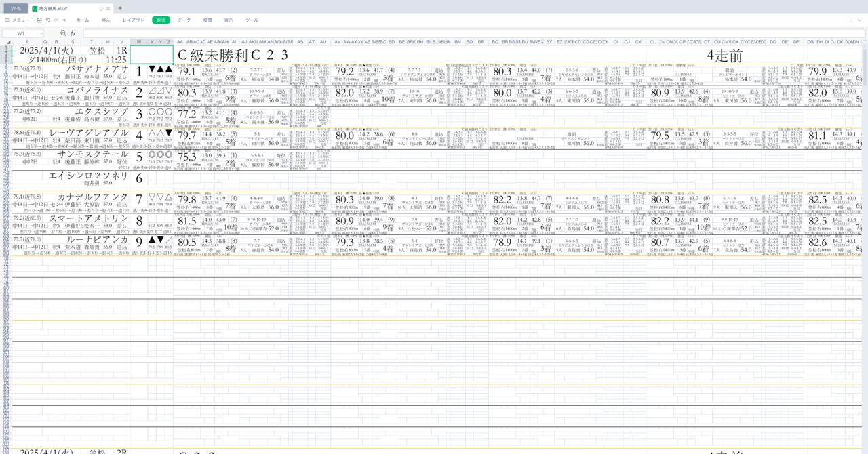Redo using the Redo arrow icon
Screen dimensions: 868x454
pos(57,20)
